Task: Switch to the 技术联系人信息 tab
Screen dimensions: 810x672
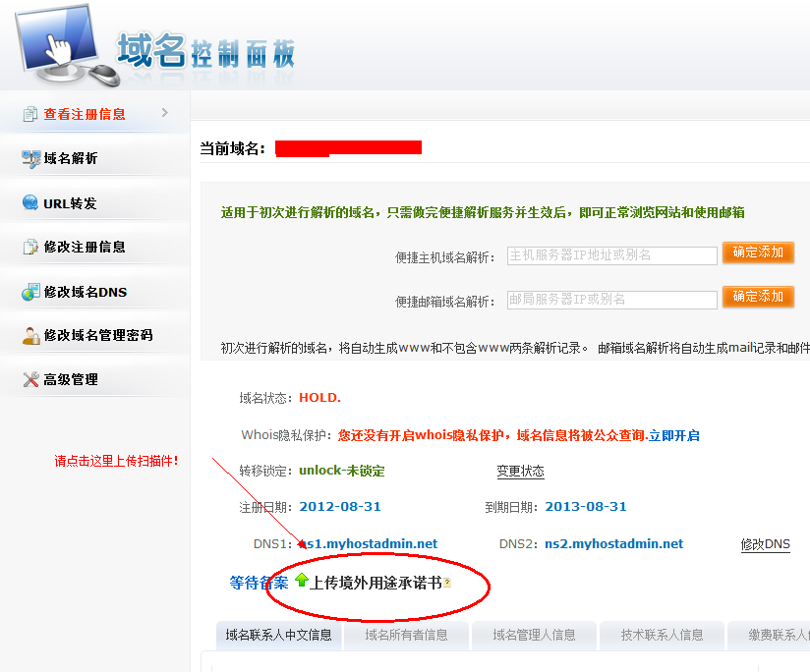Action: point(661,635)
